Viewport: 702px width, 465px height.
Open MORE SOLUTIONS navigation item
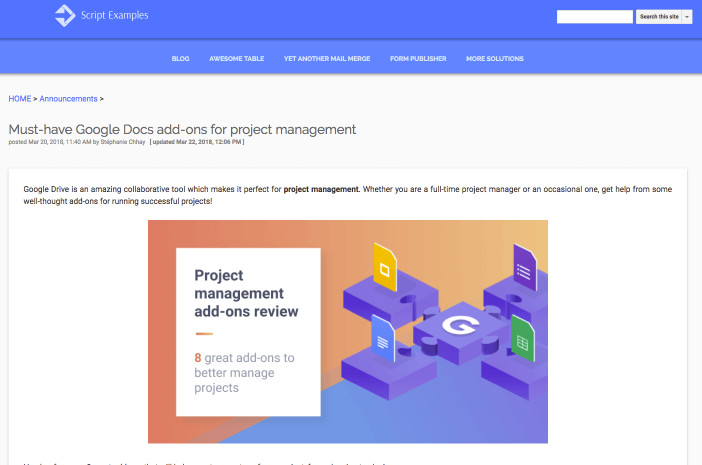(x=495, y=59)
